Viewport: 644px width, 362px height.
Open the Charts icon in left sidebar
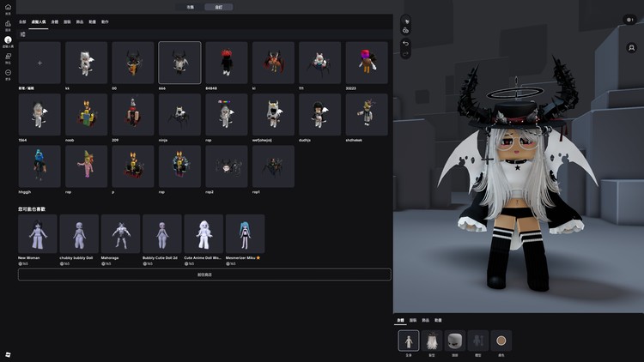click(x=8, y=24)
